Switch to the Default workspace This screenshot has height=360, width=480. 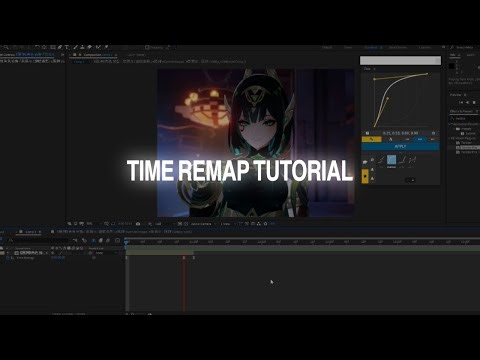pos(327,47)
